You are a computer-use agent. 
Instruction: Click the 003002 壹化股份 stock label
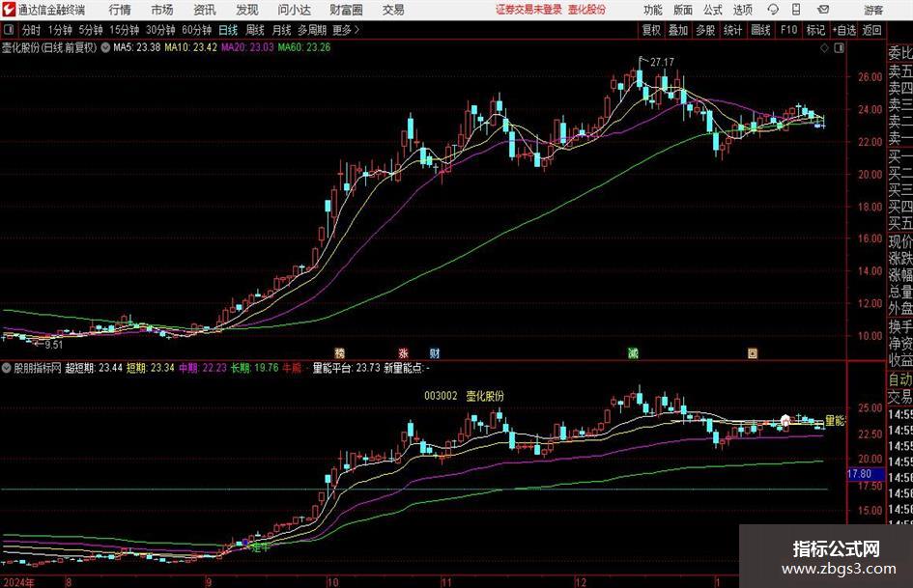pyautogui.click(x=464, y=396)
